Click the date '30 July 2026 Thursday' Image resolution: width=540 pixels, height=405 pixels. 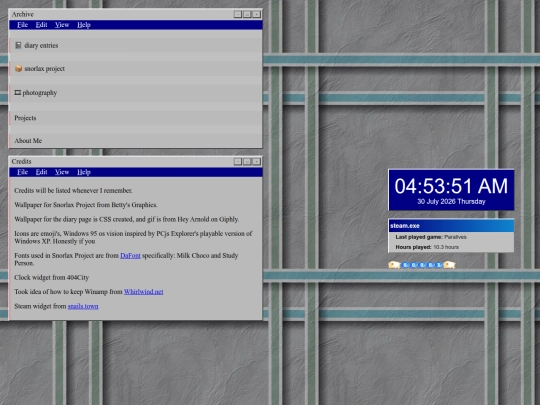[x=451, y=201]
